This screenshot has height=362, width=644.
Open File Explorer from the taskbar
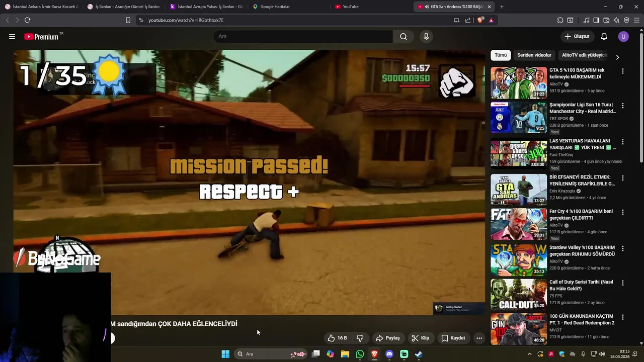tap(345, 354)
